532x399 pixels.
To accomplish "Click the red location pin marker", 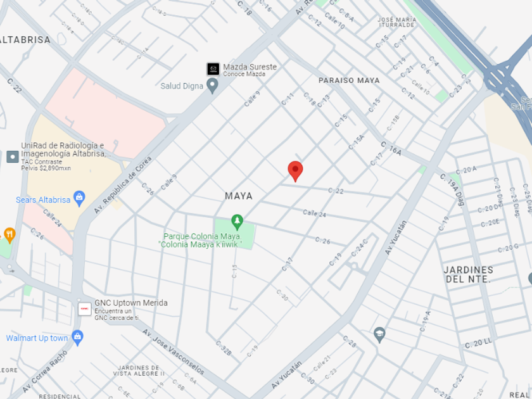I will [295, 171].
